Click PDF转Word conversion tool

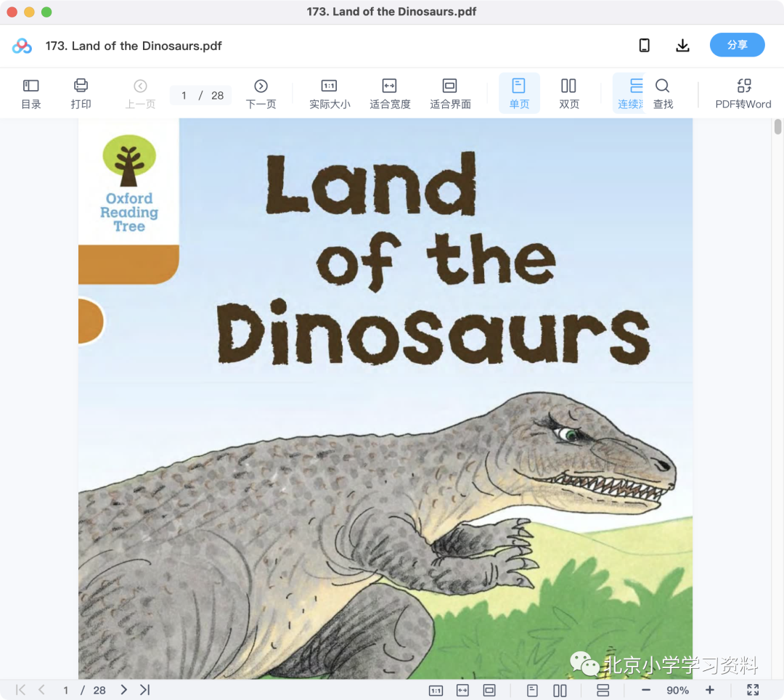click(x=743, y=94)
